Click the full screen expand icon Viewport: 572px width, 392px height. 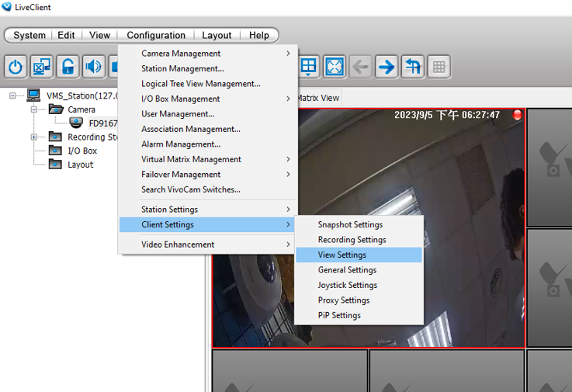(335, 67)
